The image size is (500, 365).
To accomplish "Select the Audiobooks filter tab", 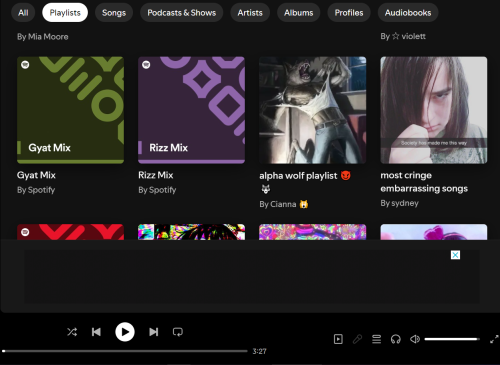I will 408,13.
